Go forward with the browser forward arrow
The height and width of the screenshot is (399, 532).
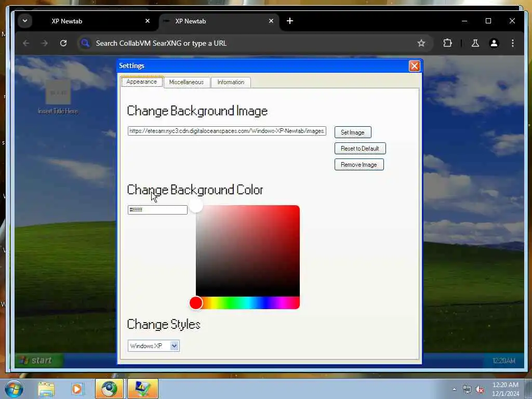click(x=45, y=43)
